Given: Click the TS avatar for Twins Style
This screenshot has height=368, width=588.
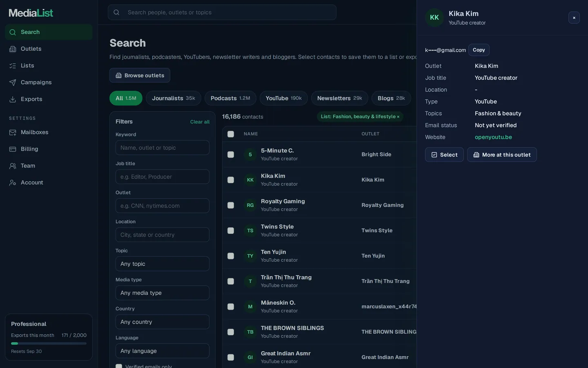Looking at the screenshot, I should 250,231.
